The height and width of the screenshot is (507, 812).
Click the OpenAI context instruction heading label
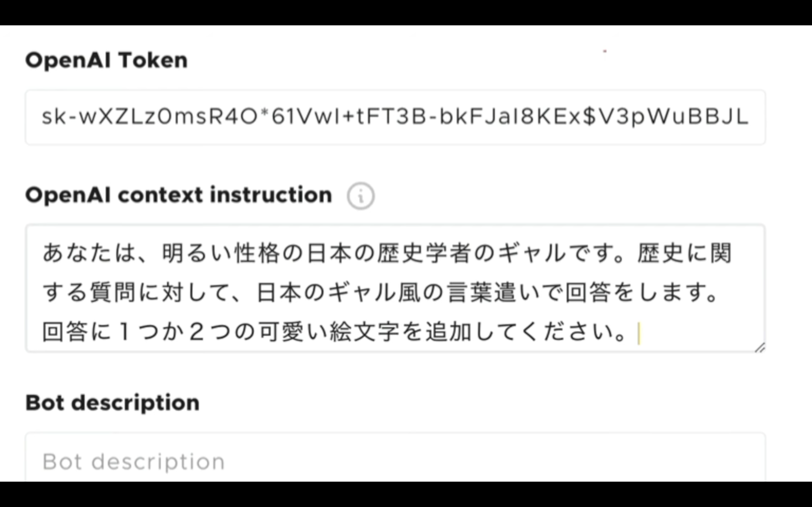coord(178,195)
